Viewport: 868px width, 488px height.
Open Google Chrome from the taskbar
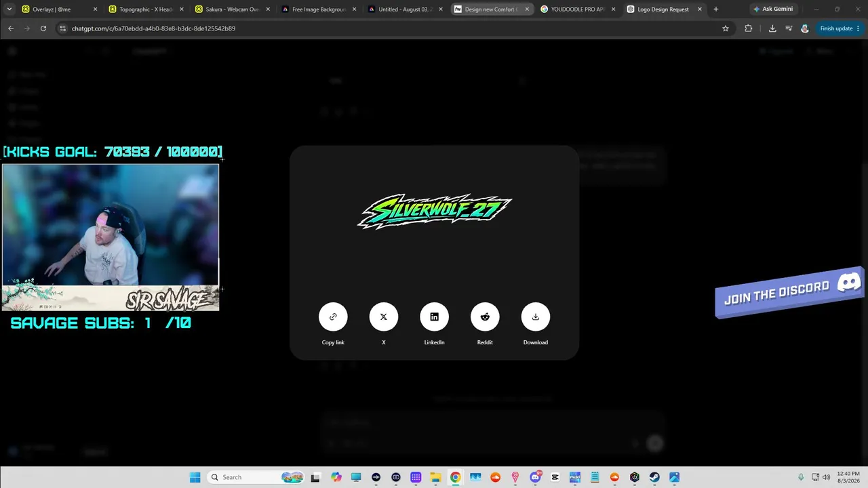[x=456, y=477]
